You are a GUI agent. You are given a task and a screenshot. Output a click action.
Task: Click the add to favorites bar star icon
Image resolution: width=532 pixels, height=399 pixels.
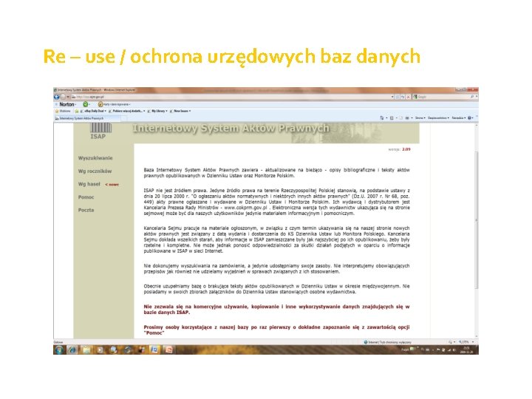coord(77,112)
